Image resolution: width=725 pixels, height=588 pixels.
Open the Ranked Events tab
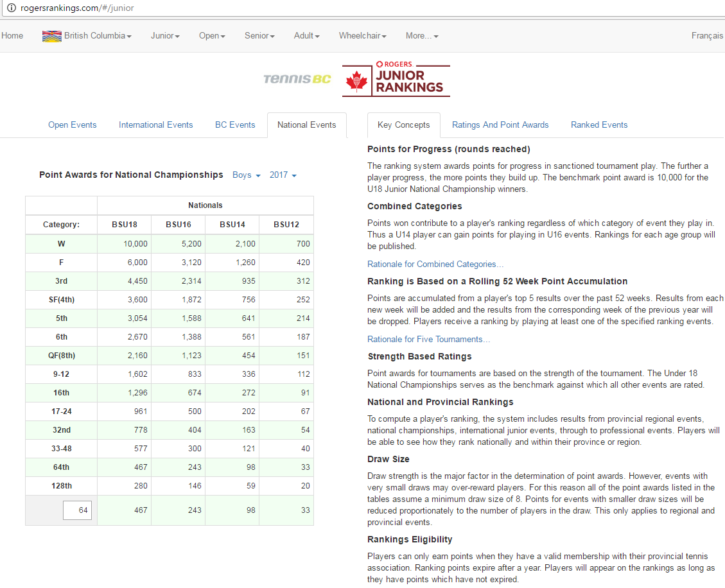point(599,125)
